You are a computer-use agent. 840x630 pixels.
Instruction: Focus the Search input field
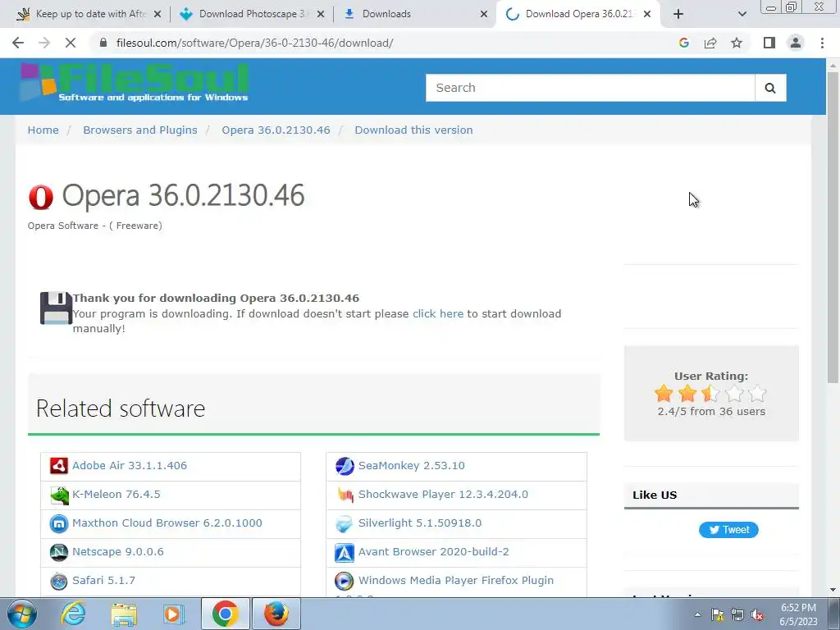click(590, 88)
